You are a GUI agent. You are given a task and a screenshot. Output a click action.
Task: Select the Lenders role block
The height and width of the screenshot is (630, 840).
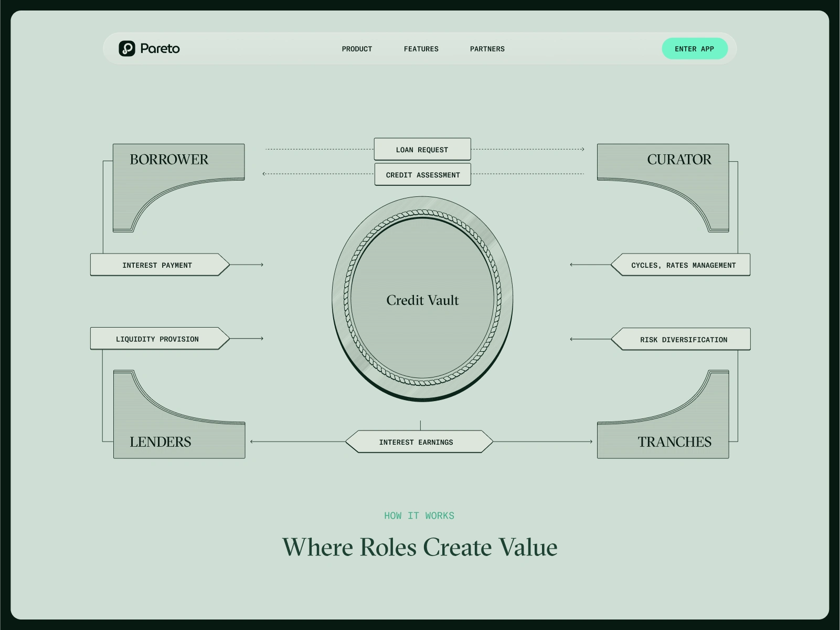click(x=179, y=414)
